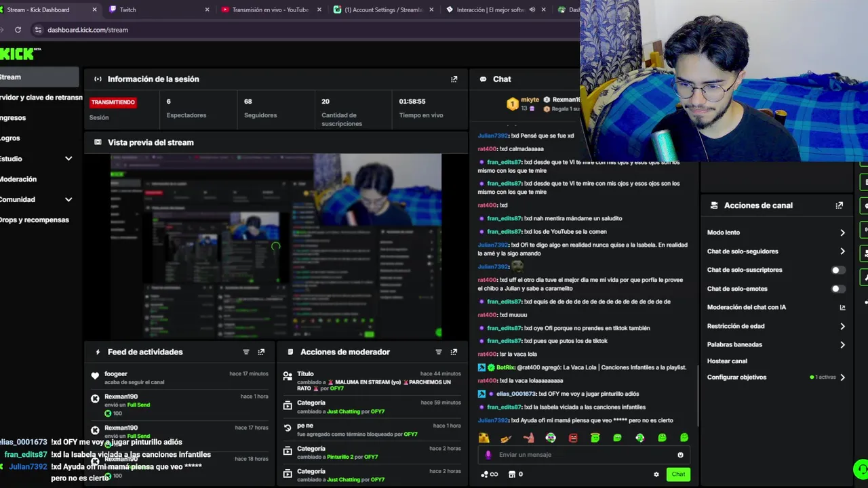Close the Stream - Kick Dashboard tab

pos(94,9)
